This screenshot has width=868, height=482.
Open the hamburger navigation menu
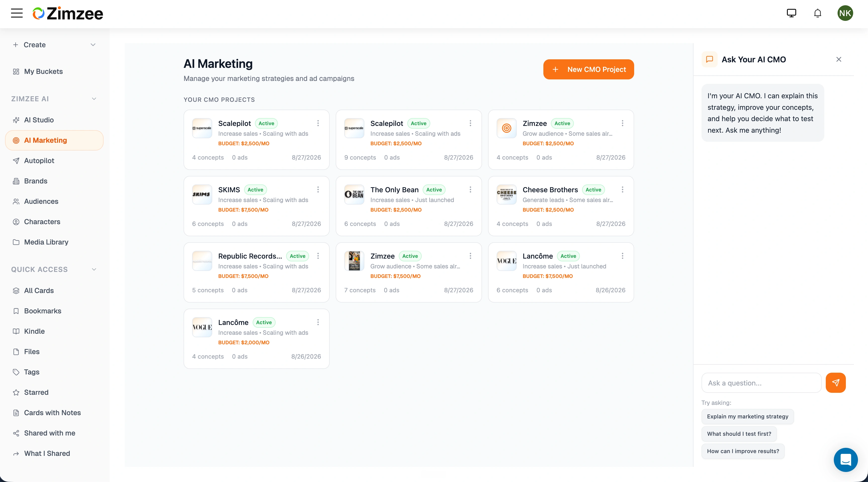(x=17, y=13)
